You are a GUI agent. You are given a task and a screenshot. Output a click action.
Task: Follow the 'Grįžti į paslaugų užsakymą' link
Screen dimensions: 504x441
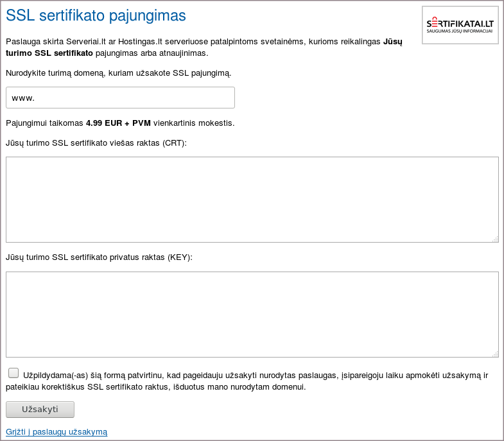coord(56,432)
